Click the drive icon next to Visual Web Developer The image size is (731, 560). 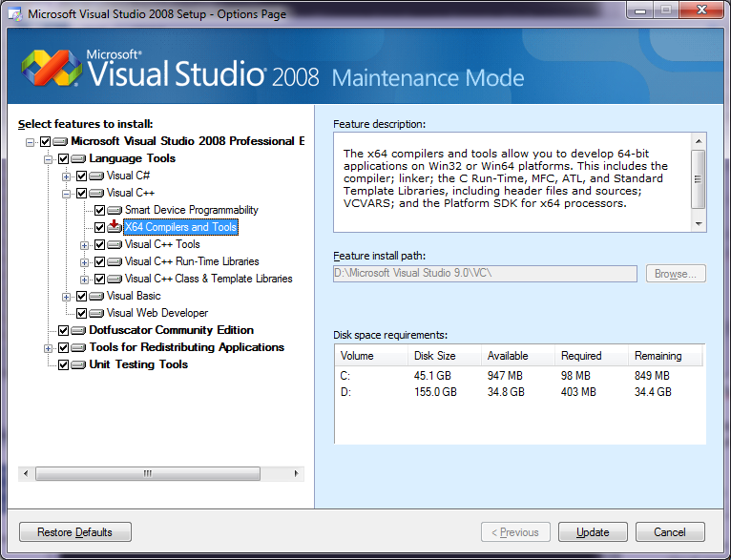tap(96, 314)
